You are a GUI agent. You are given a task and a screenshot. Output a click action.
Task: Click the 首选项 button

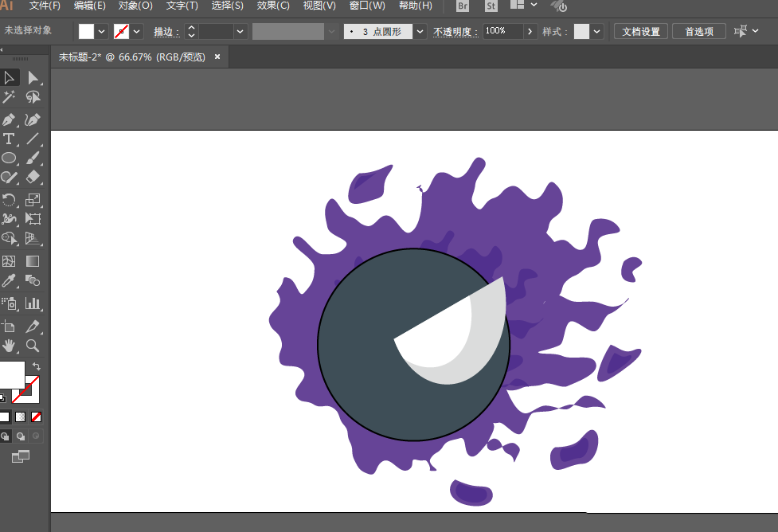coord(699,31)
